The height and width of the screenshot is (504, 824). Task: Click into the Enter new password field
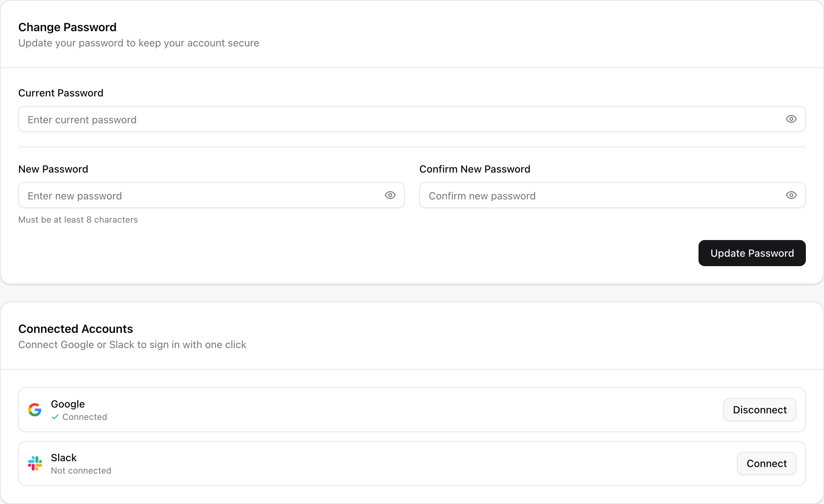(x=211, y=195)
